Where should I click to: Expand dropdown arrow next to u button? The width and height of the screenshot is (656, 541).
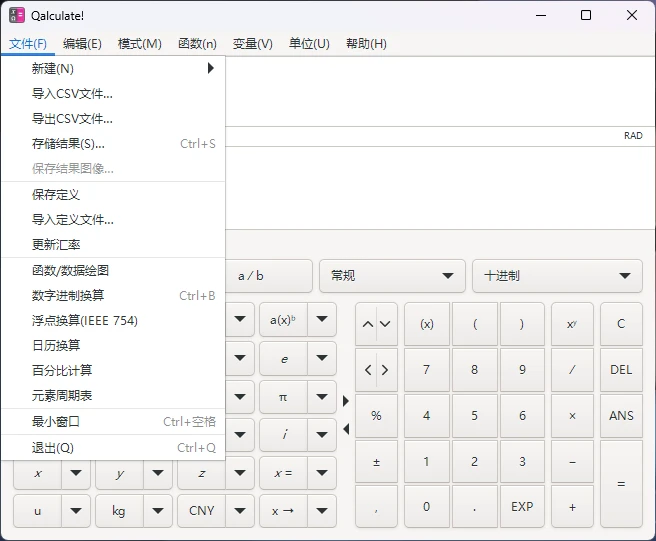(76, 510)
